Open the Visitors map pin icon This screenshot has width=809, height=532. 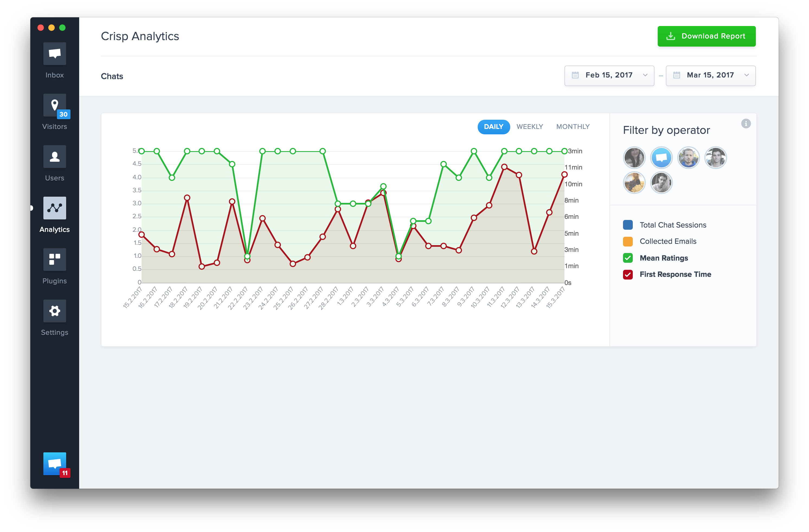point(54,105)
